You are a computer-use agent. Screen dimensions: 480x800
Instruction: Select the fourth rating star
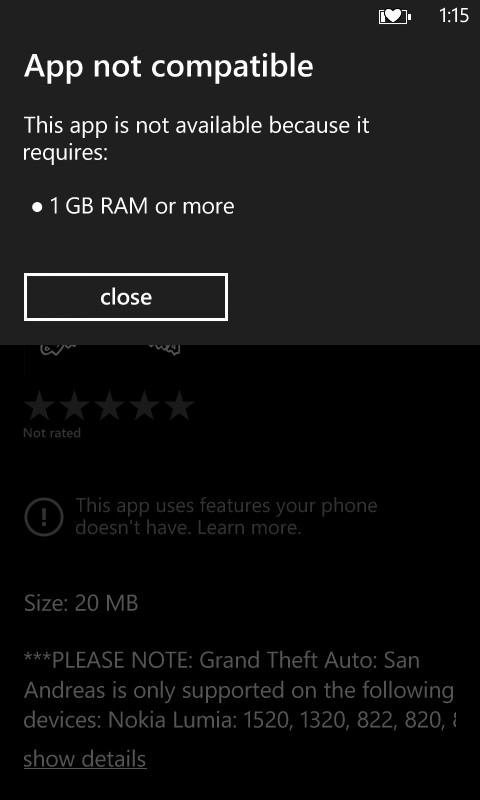[x=144, y=408]
